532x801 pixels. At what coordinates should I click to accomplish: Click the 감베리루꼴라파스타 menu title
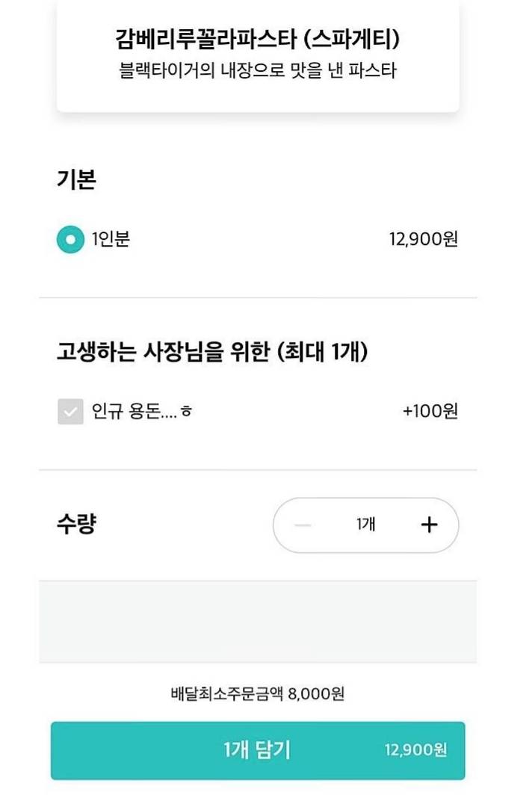[257, 38]
